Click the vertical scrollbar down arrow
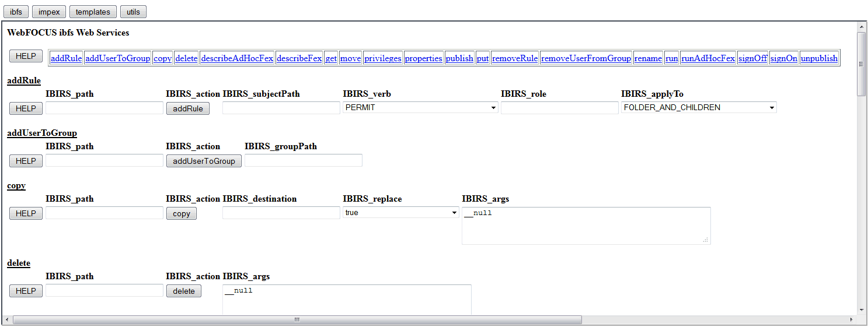 [x=862, y=310]
